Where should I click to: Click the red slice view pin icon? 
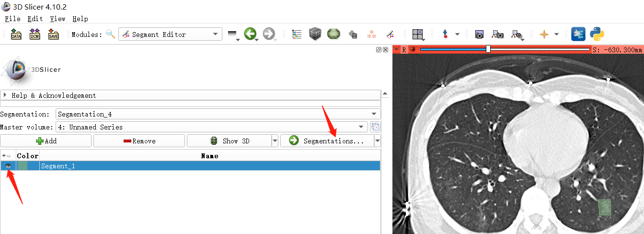coord(397,49)
